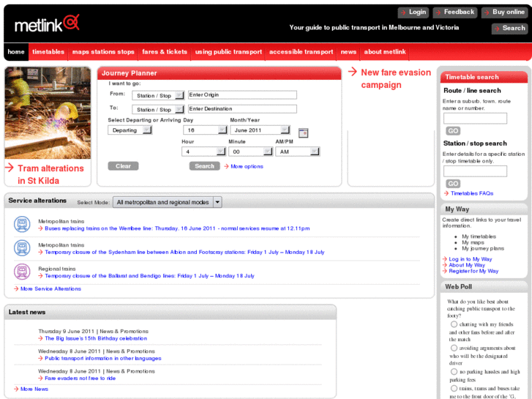532x399 pixels.
Task: Select 'avoiding arguments' poll radio option
Action: point(454,348)
